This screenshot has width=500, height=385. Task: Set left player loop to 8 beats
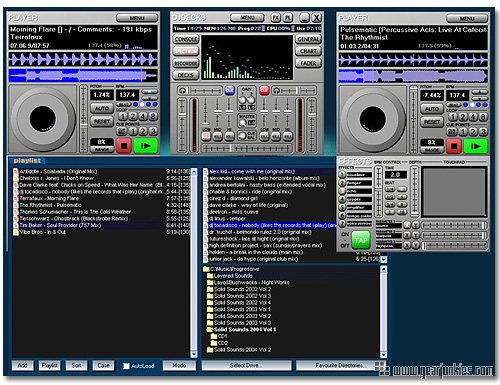tap(153, 116)
